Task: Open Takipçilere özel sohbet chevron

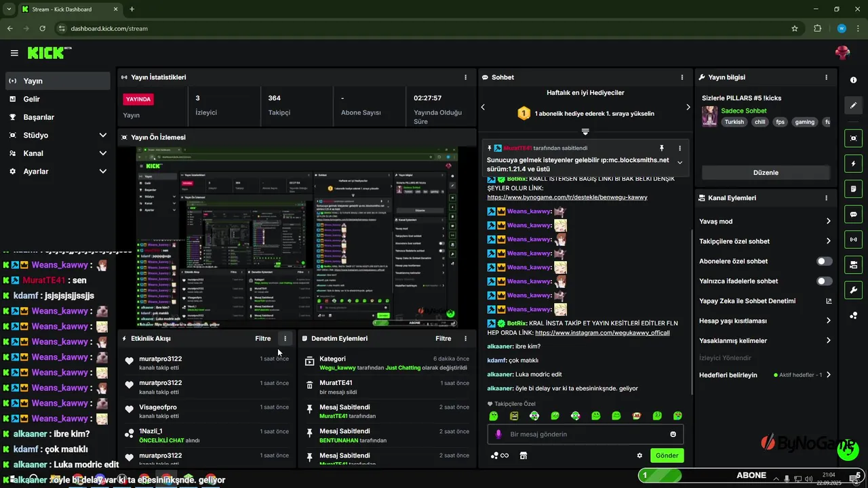Action: coord(828,241)
